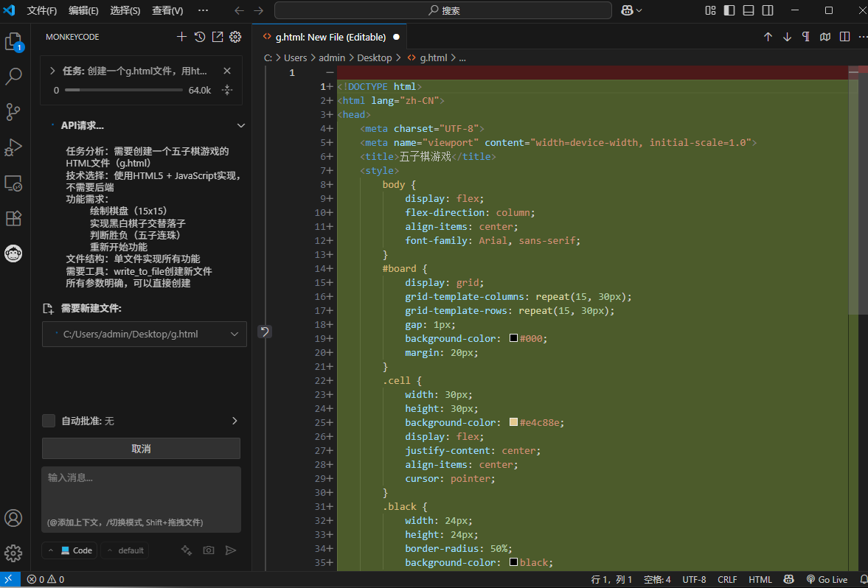Click the Desktop breadcrumb
This screenshot has width=868, height=588.
374,57
